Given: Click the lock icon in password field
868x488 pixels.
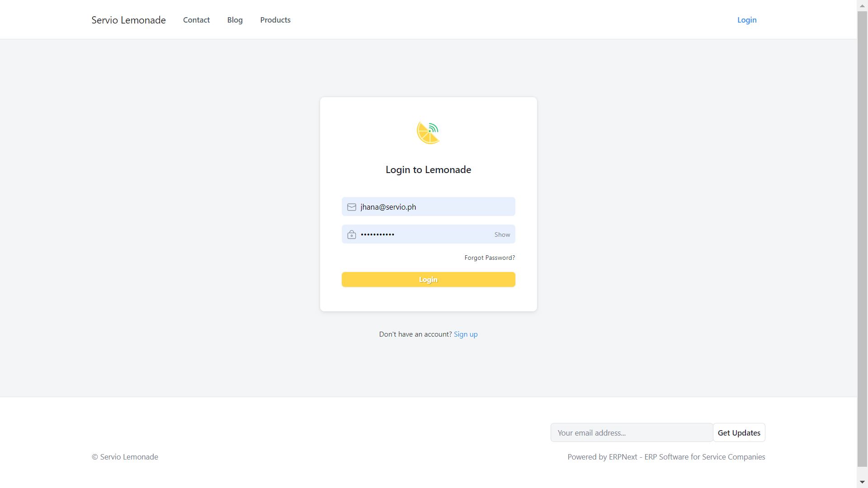Looking at the screenshot, I should tap(352, 235).
